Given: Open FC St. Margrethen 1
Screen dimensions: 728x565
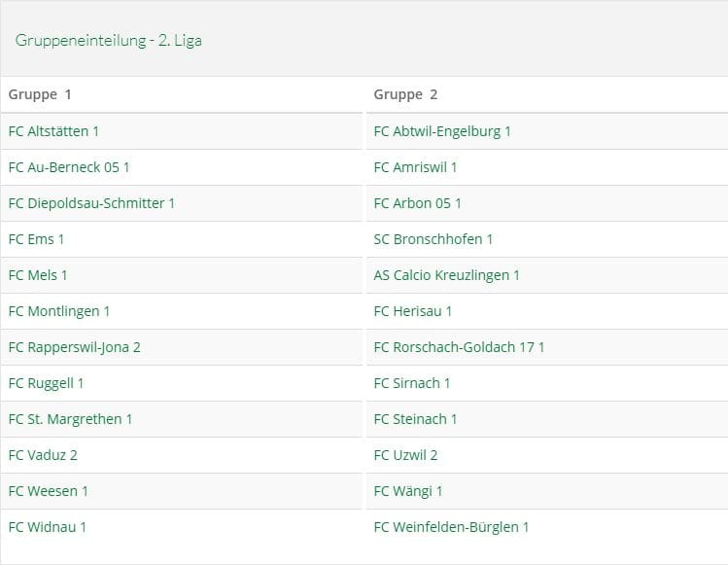Looking at the screenshot, I should [70, 419].
